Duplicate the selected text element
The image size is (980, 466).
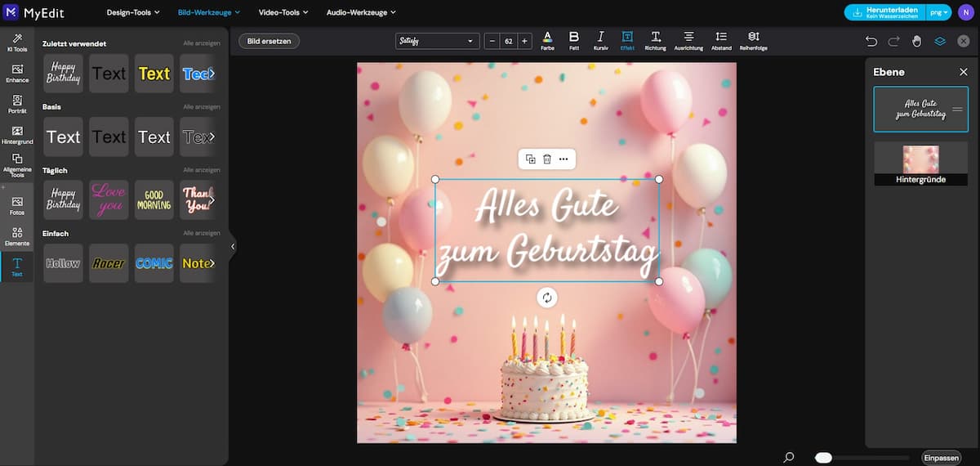click(530, 159)
